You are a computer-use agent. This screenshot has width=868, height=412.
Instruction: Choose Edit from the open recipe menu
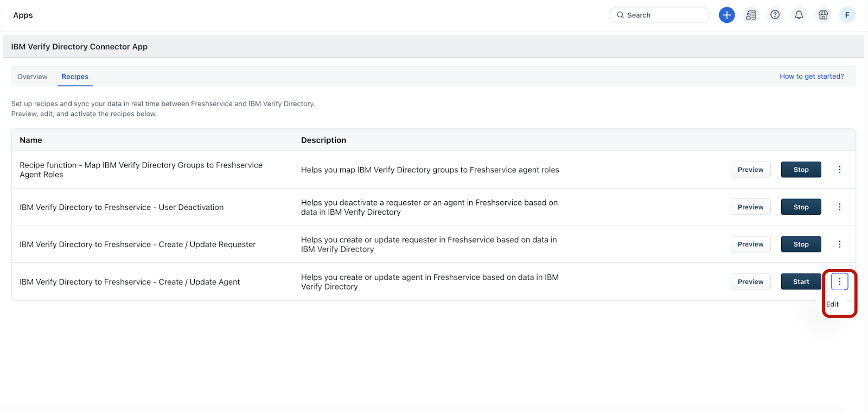pyautogui.click(x=832, y=305)
